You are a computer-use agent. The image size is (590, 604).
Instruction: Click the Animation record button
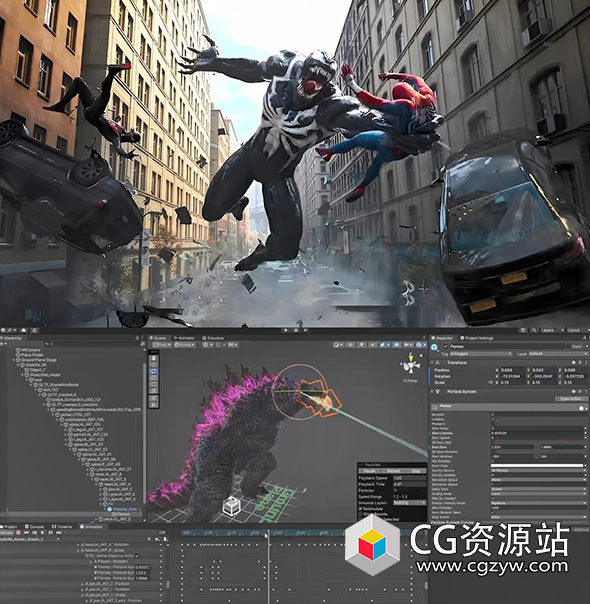tap(18, 532)
